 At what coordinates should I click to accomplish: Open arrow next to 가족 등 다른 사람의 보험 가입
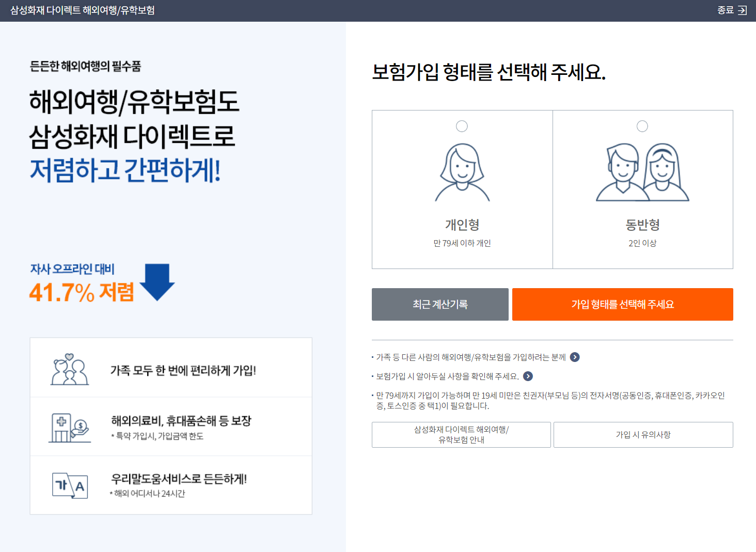tap(575, 357)
